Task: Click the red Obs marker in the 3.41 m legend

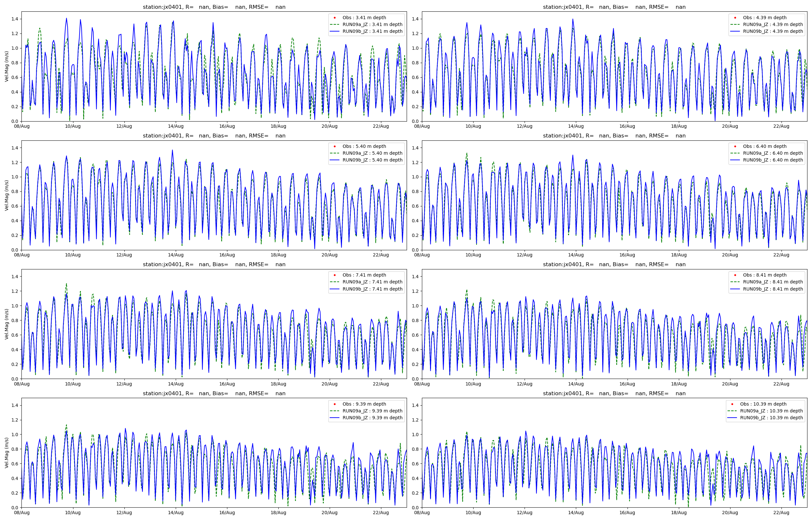Action: coord(334,18)
